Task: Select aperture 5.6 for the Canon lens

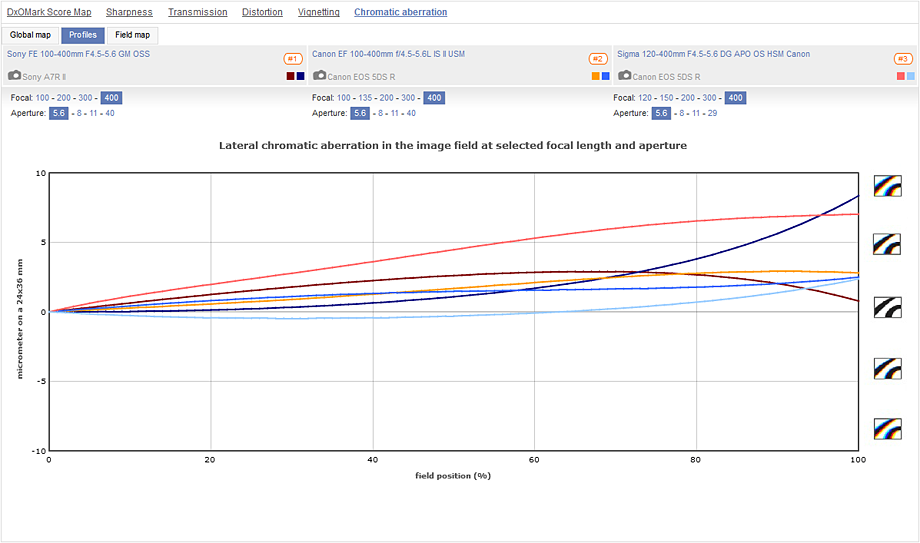Action: [x=360, y=113]
